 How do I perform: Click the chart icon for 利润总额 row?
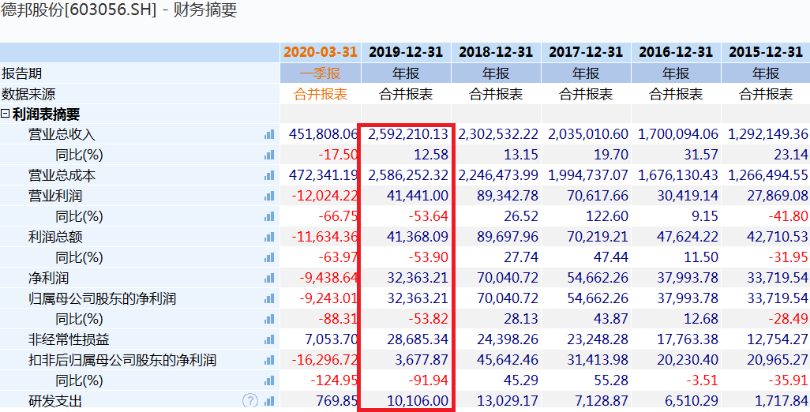269,236
